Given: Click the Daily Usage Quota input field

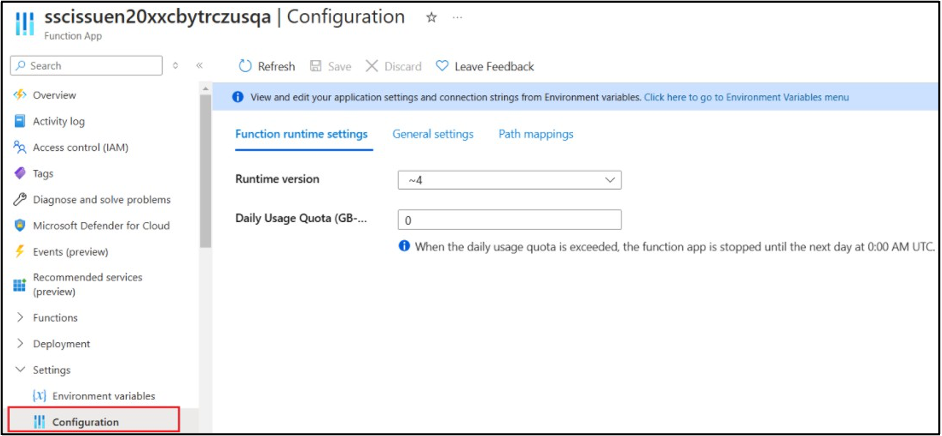Looking at the screenshot, I should 509,220.
